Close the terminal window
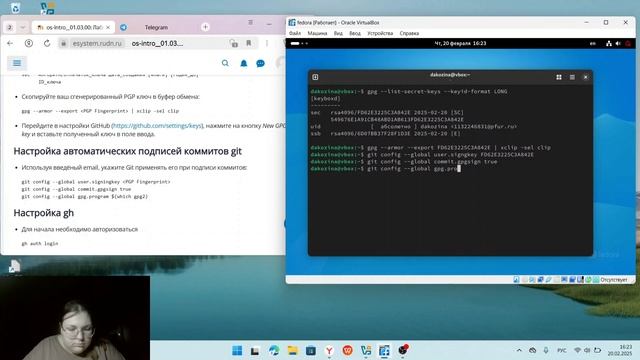Screen dimensions: 640x360 point(585,77)
